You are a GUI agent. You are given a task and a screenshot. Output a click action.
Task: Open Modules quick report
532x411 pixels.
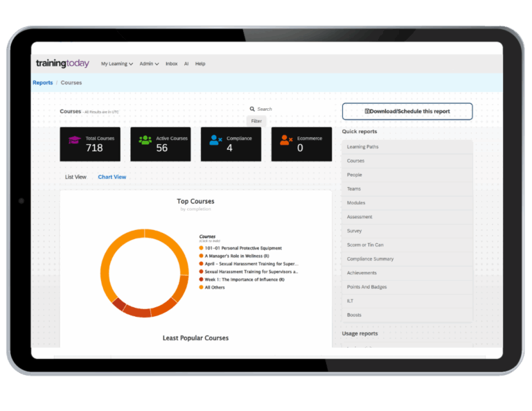coord(407,203)
